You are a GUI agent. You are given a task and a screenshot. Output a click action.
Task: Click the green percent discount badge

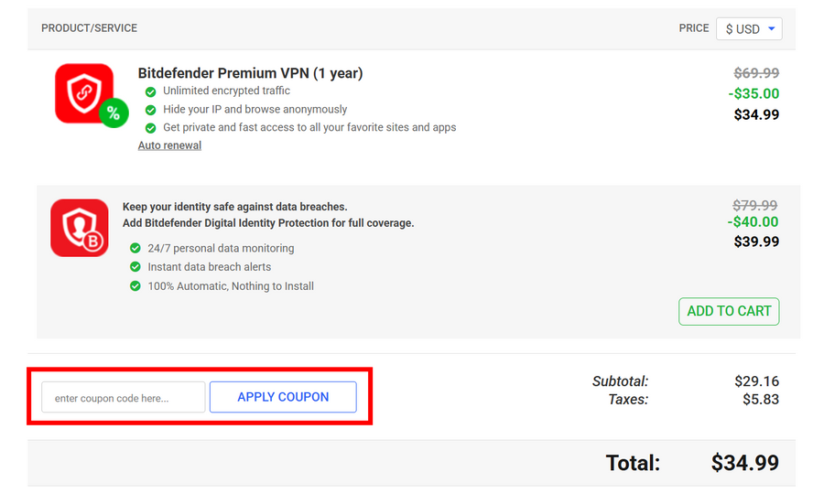[114, 113]
